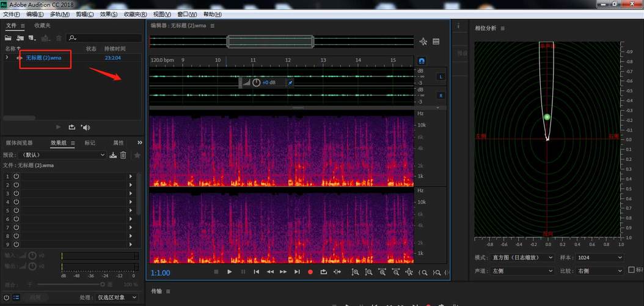
Task: Open effect menu arrow for slot 4
Action: click(131, 202)
